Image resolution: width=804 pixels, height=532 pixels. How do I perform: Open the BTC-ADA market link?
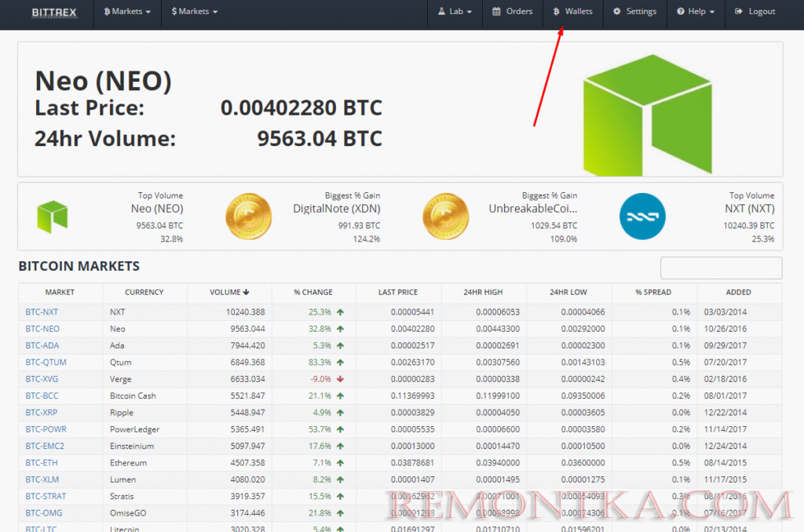tap(42, 345)
